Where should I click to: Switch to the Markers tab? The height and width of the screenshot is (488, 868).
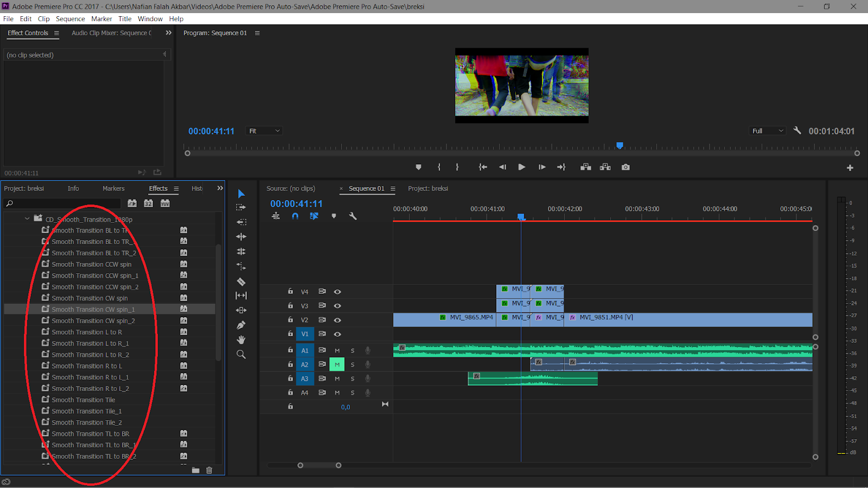113,188
